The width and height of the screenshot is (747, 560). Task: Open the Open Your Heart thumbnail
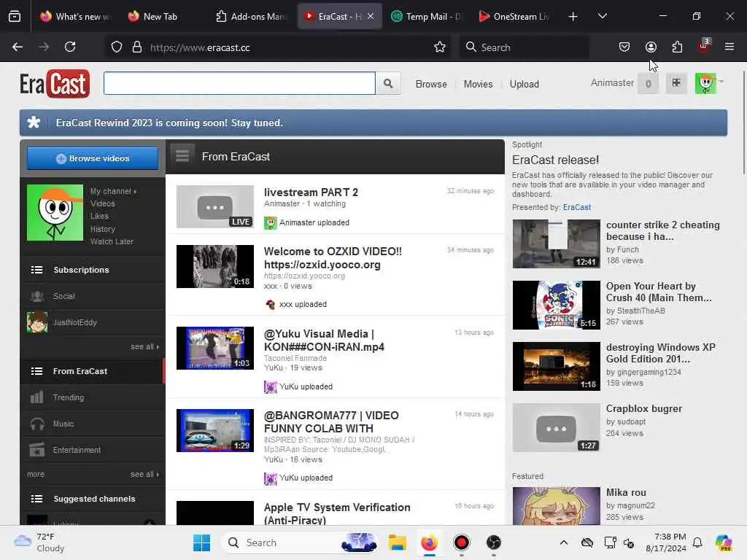click(556, 306)
